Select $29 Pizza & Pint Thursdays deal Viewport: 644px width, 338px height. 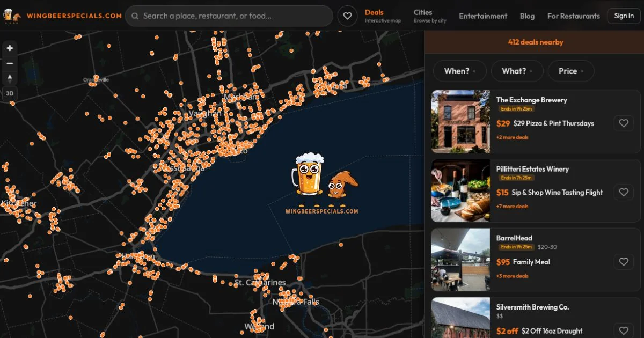pos(545,123)
